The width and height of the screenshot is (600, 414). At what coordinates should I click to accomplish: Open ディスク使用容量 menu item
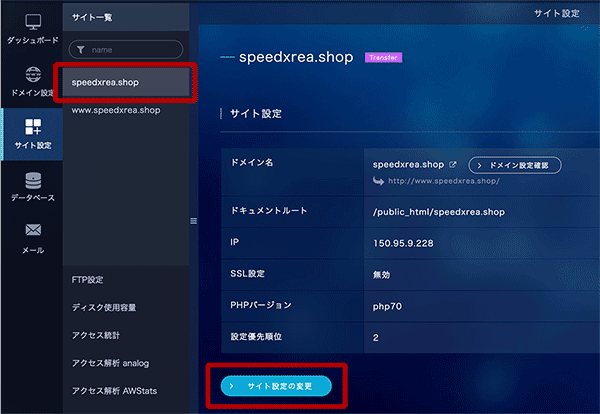104,307
